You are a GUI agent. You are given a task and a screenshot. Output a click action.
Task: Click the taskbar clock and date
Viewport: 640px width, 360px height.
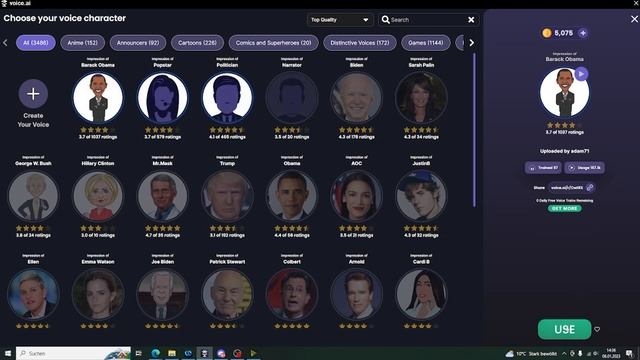click(611, 353)
